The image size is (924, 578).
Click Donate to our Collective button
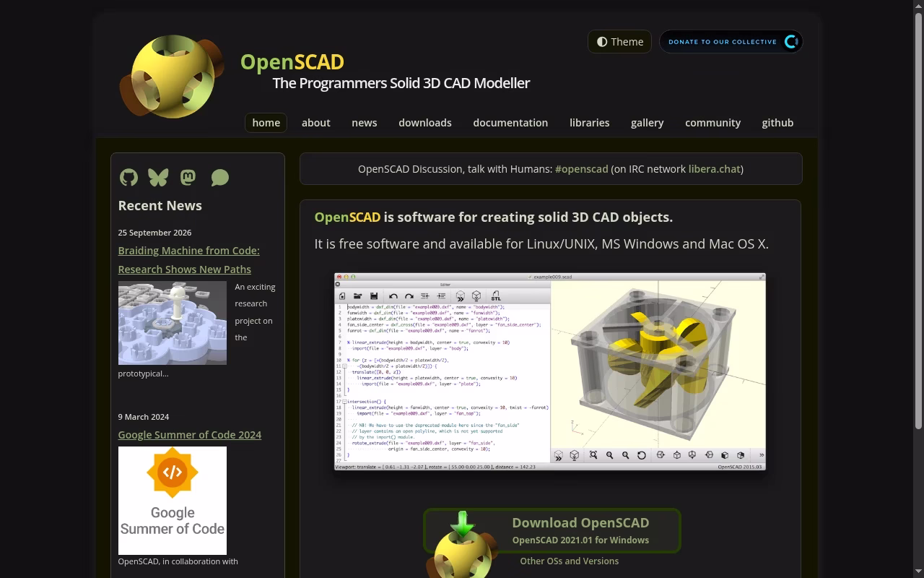point(731,42)
